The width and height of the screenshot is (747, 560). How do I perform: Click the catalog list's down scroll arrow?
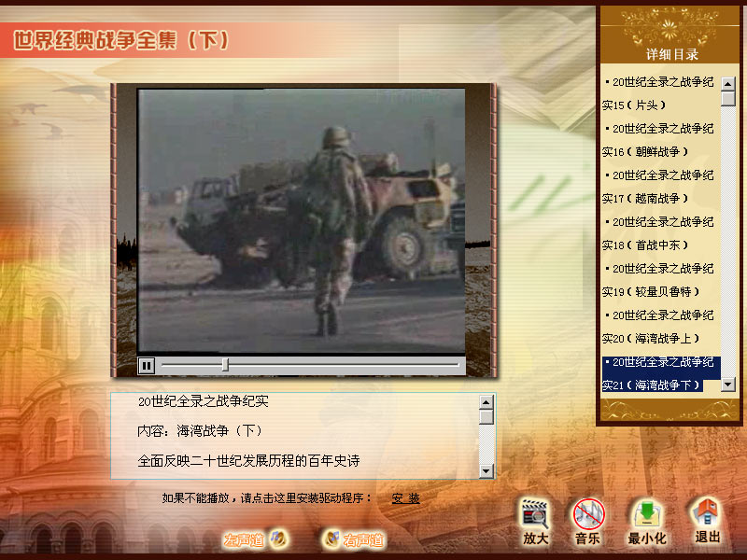pos(728,384)
